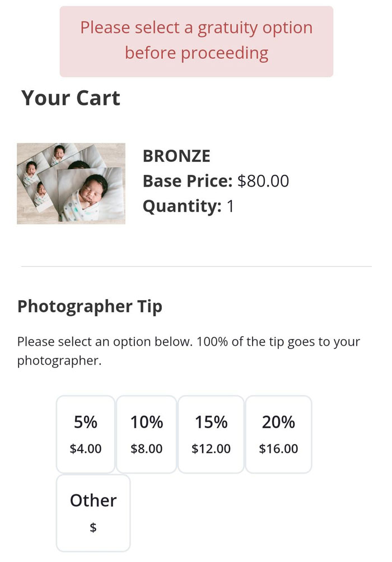Choose the Other custom tip option
Viewport: 392px width, 562px height.
point(93,512)
